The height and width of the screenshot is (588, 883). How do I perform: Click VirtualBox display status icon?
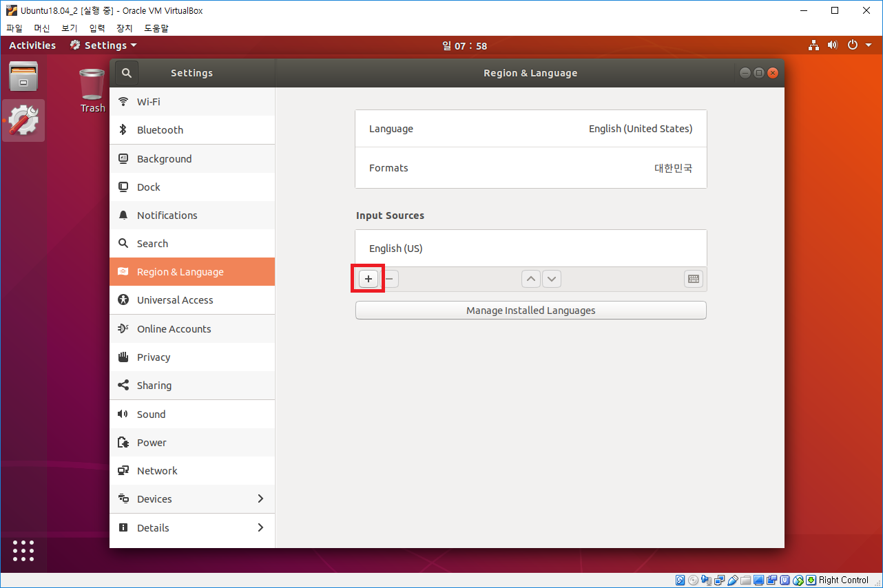click(x=759, y=580)
